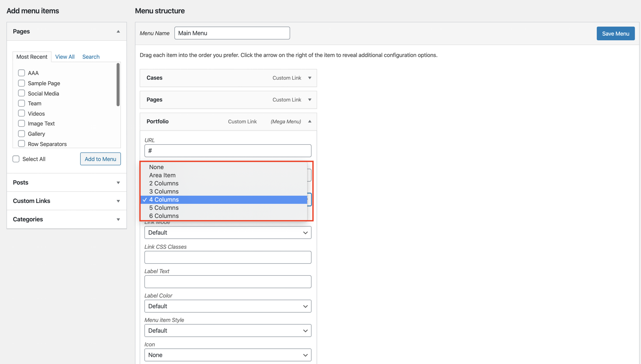Open the Menu item Style dropdown

[228, 331]
